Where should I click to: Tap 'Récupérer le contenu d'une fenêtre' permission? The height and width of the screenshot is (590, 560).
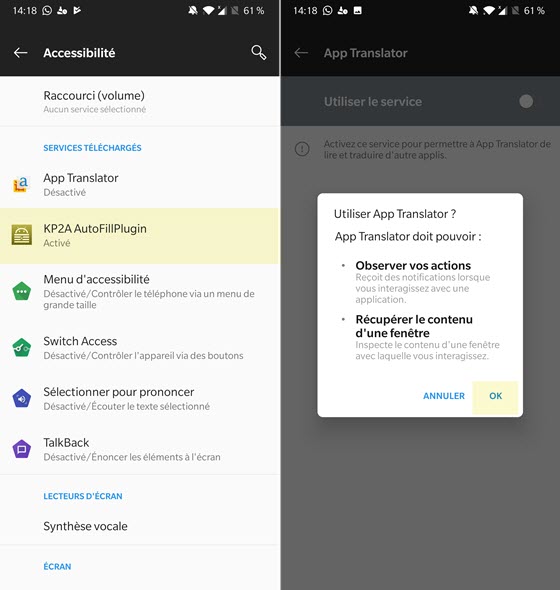(414, 326)
